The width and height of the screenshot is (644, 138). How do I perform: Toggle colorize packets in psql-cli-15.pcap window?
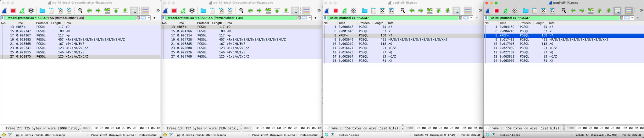[468, 11]
